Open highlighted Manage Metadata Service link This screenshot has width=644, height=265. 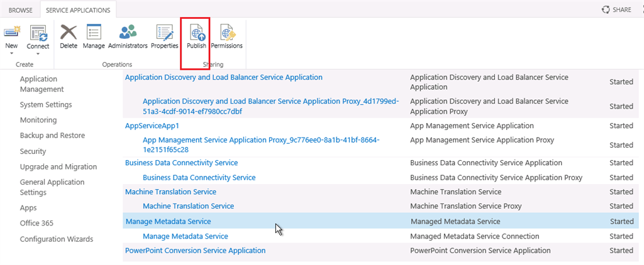[x=169, y=222]
